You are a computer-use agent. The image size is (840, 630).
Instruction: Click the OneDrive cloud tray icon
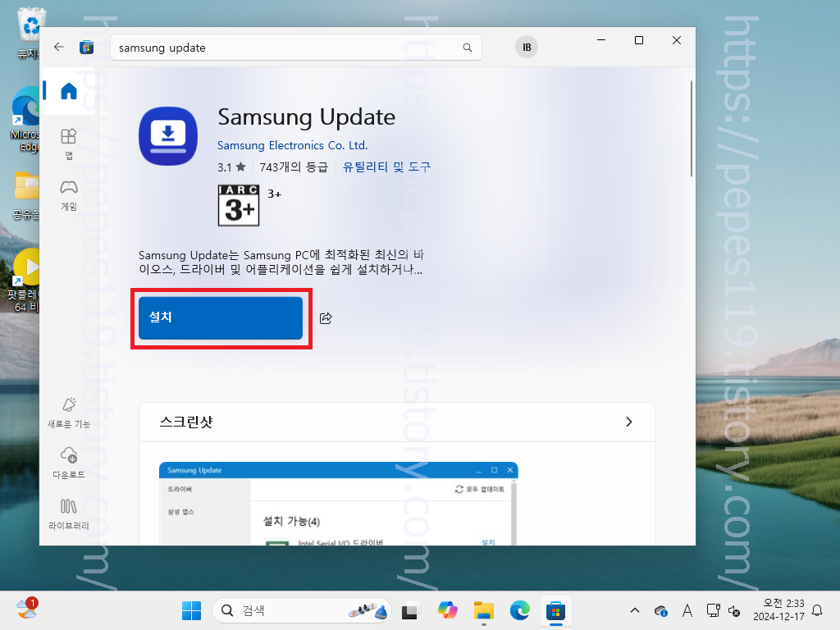coord(660,610)
